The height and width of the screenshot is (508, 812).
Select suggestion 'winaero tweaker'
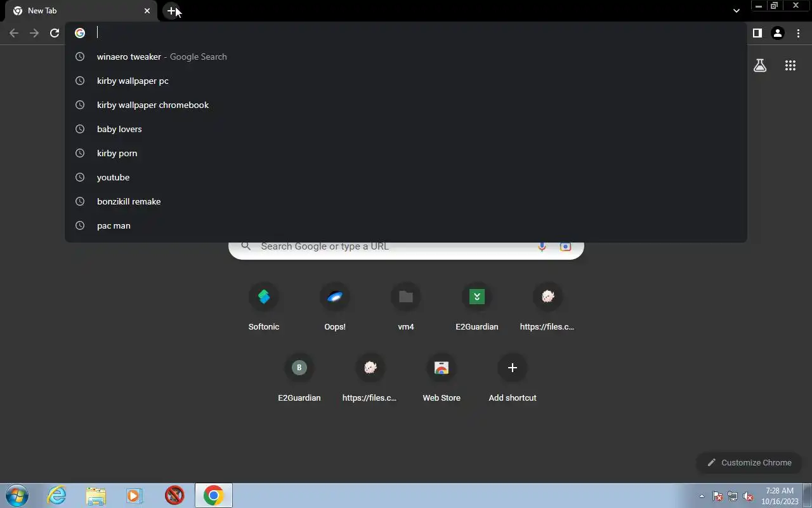(406, 57)
